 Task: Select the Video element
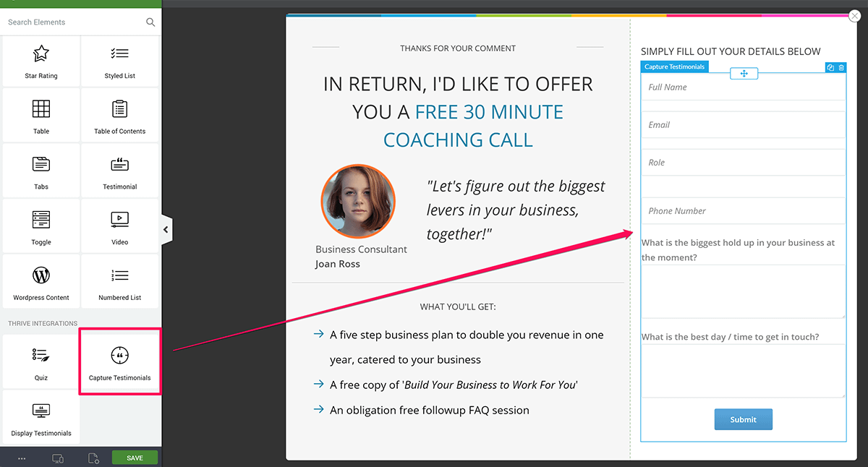click(x=119, y=228)
